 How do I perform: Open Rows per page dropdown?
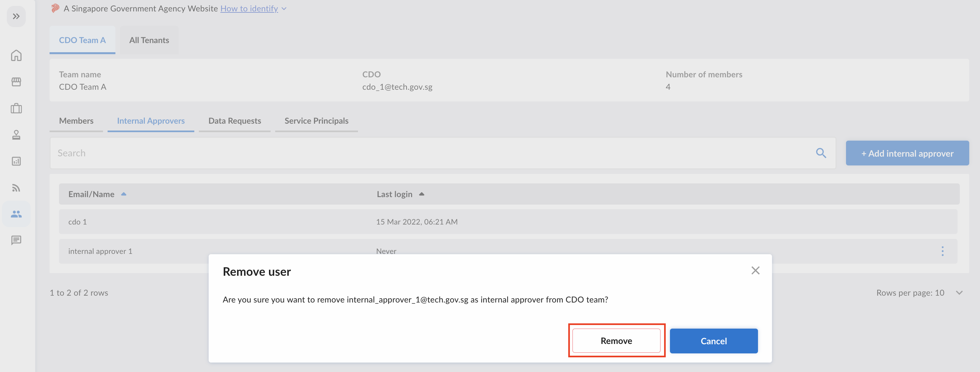click(x=959, y=293)
